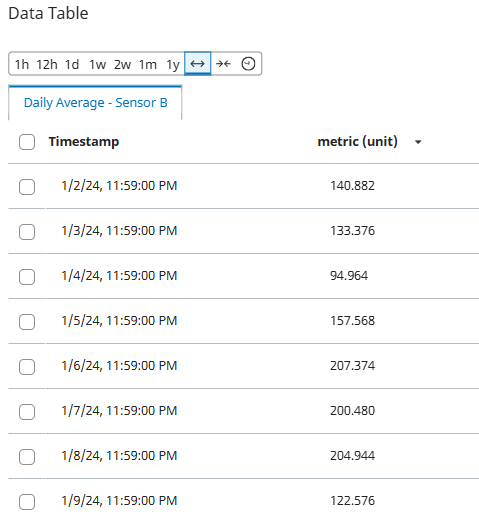Select the 12h time range

coord(47,64)
